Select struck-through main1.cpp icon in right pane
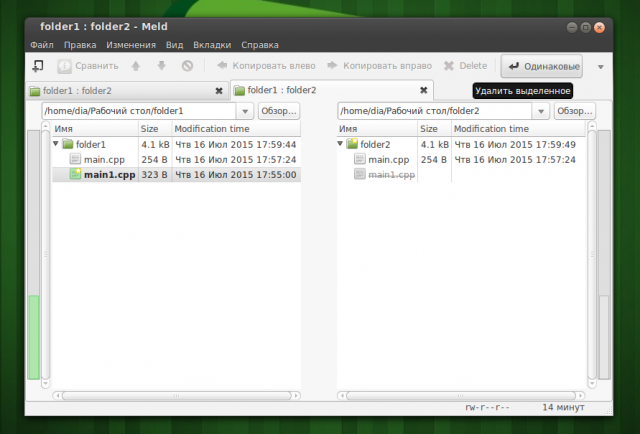The image size is (640, 434). pos(360,174)
